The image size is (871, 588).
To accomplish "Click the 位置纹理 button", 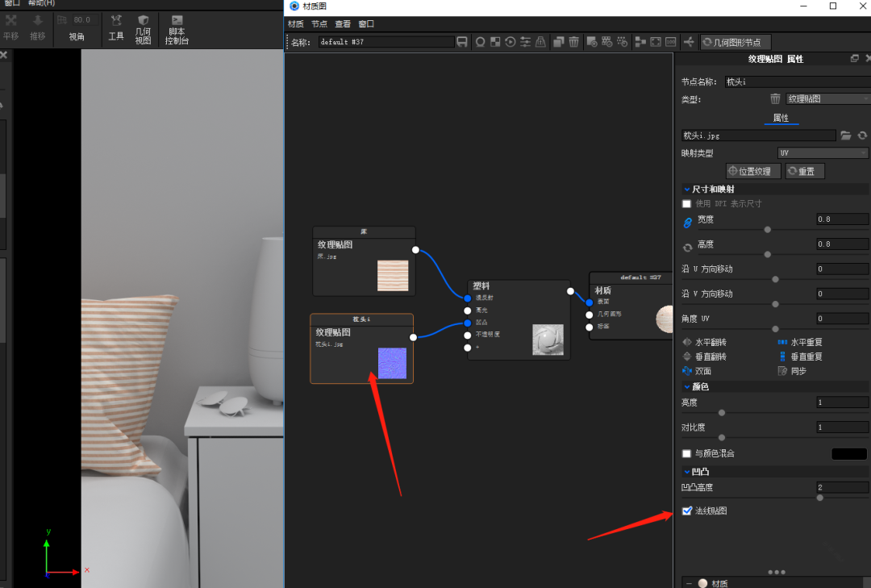I will click(x=753, y=171).
